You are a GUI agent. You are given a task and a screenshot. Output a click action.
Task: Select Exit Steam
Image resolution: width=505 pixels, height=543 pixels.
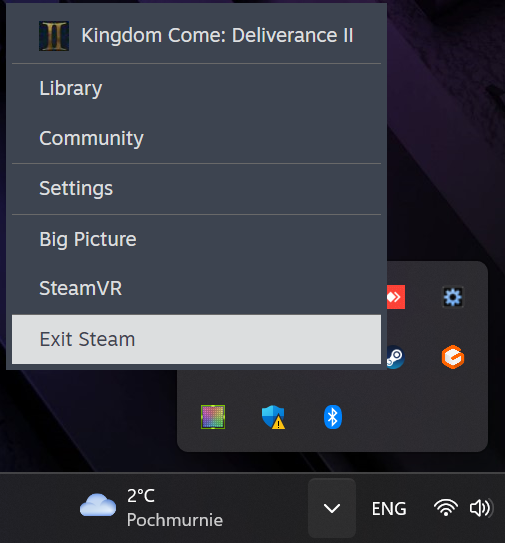[196, 339]
